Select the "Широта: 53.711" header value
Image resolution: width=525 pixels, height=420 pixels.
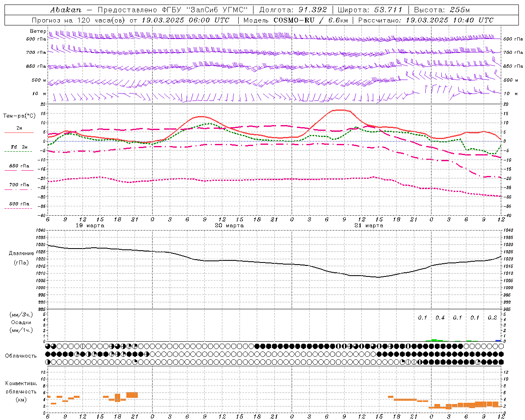(370, 10)
